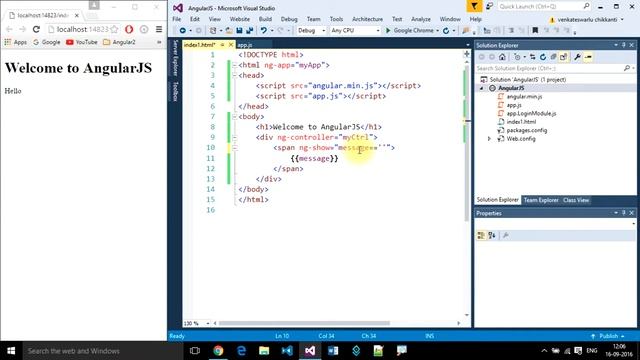Click the Save All toolbar icon
Image resolution: width=640 pixels, height=360 pixels.
tap(249, 31)
